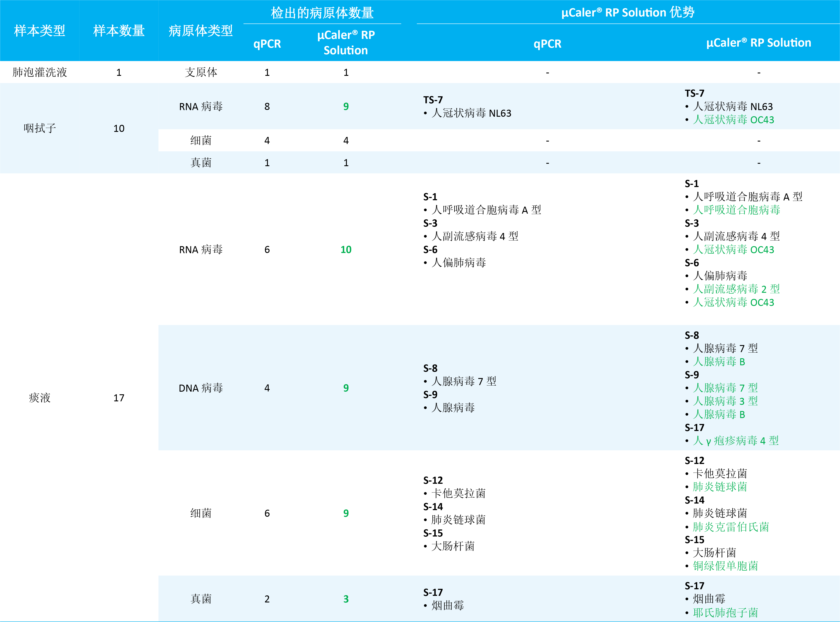Image resolution: width=840 pixels, height=622 pixels.
Task: Click the μCaler® RP Solution 优势 header
Action: point(628,13)
